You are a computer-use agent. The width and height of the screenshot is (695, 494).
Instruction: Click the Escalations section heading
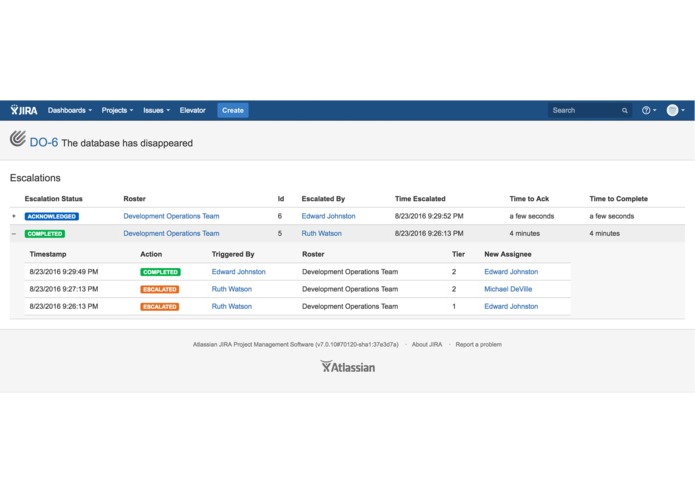pos(35,178)
